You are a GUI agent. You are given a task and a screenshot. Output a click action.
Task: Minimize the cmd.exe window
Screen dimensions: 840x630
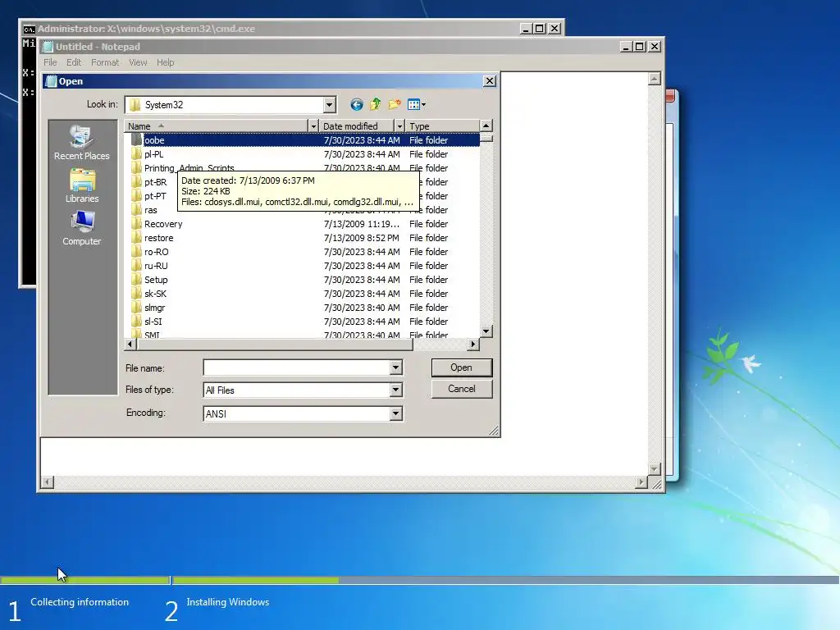526,29
